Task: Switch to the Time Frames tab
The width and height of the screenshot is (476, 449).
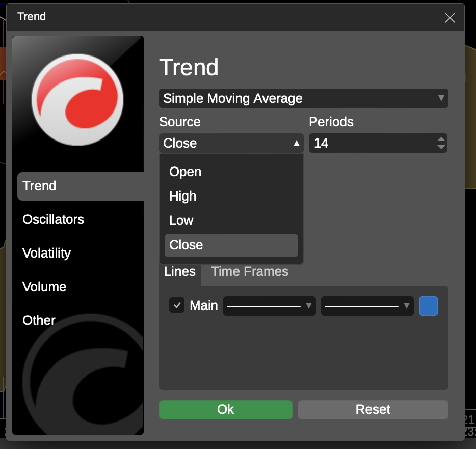Action: pyautogui.click(x=250, y=272)
